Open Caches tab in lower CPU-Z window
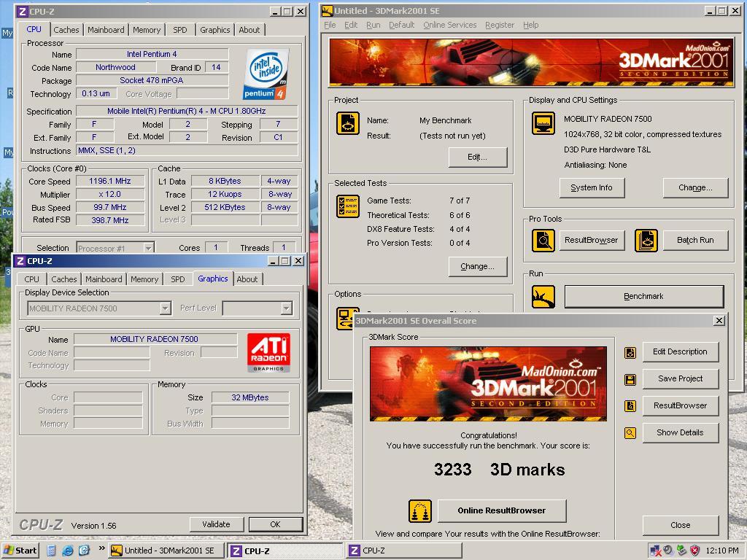Screen dimensions: 747x560 64,279
